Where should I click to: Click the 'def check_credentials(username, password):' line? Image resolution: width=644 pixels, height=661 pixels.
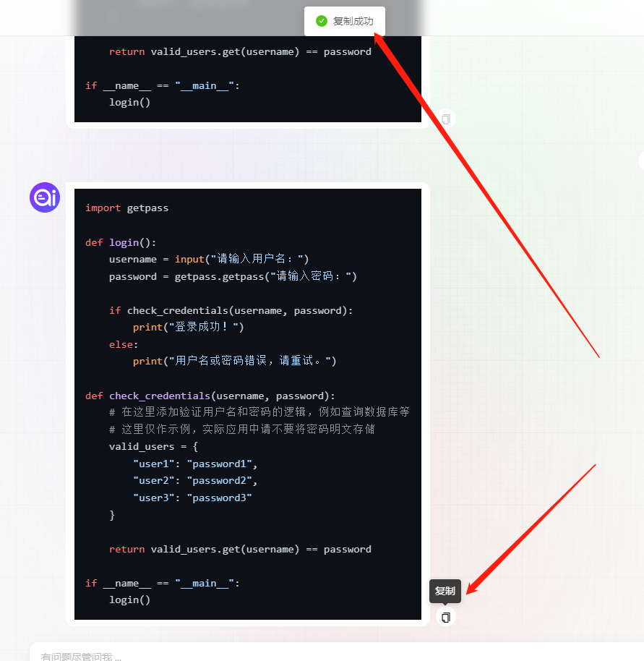click(x=210, y=396)
